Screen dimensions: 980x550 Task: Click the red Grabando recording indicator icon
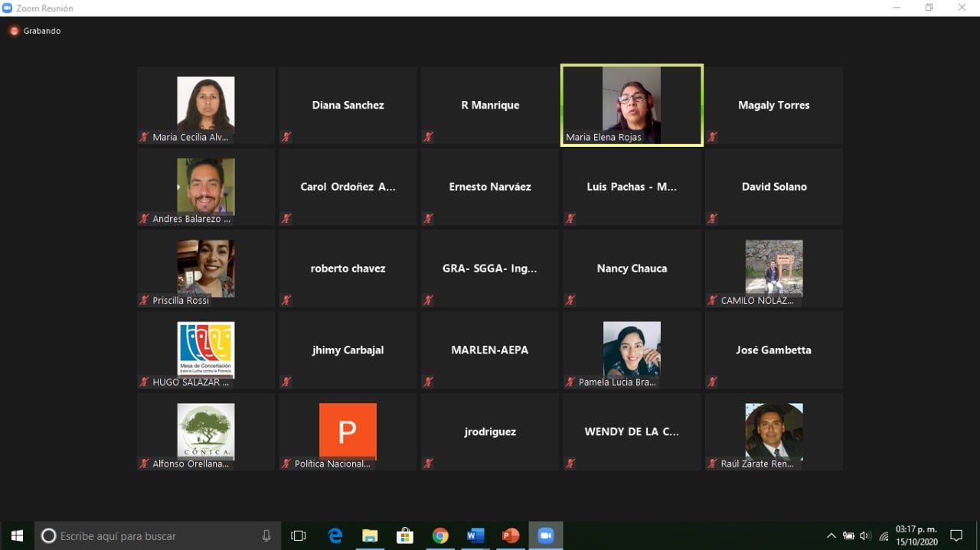14,31
